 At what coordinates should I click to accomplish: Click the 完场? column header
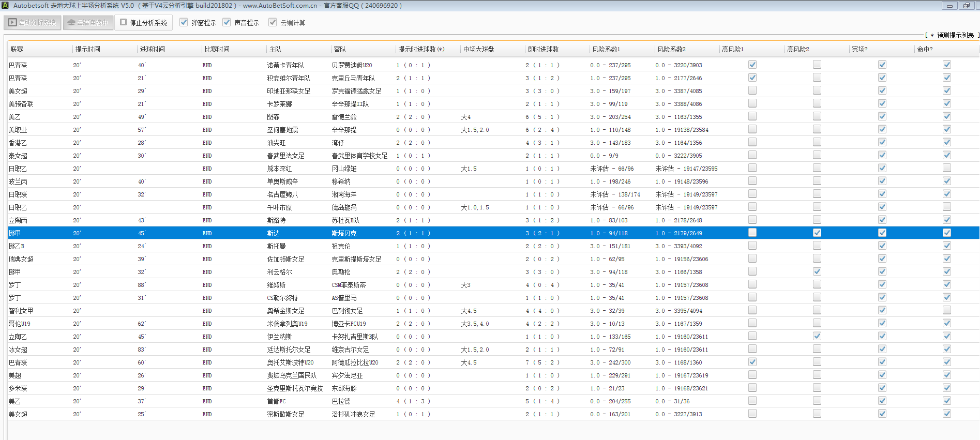tap(860, 49)
